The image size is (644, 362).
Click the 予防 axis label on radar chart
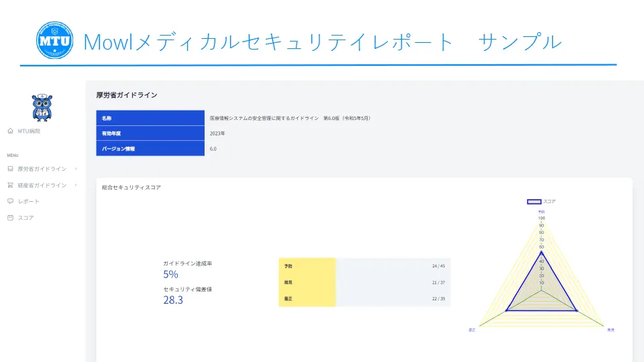click(541, 212)
